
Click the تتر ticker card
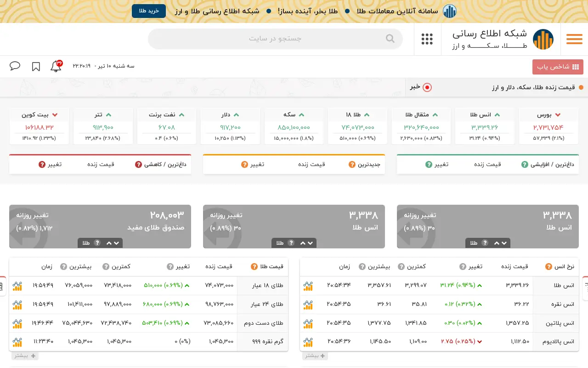[103, 126]
